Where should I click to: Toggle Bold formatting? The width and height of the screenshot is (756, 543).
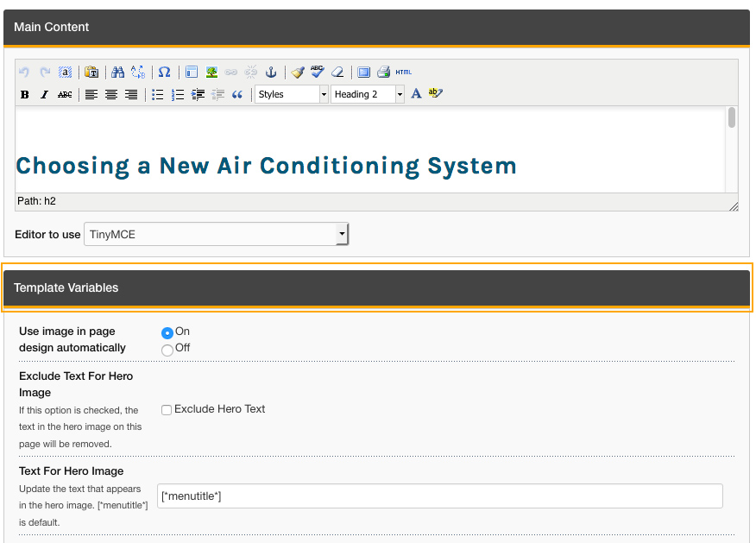coord(24,95)
